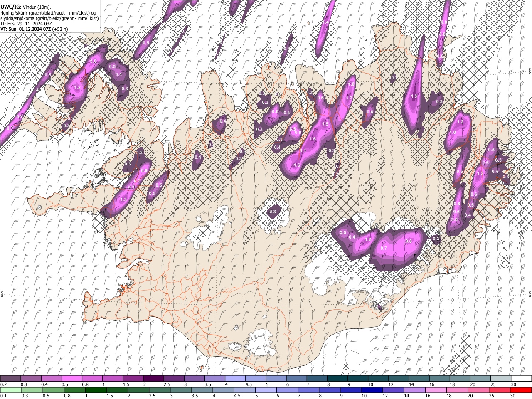Screen dimensions: 532x399
Task: Pick the 0.5 medium green swatch in lower legend
Action: (53, 390)
